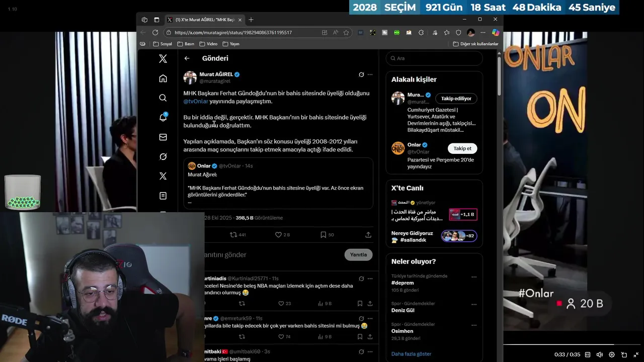Screen dimensions: 644x362
Task: Click Grok icon on umitbaki60 reply
Action: pos(361,351)
